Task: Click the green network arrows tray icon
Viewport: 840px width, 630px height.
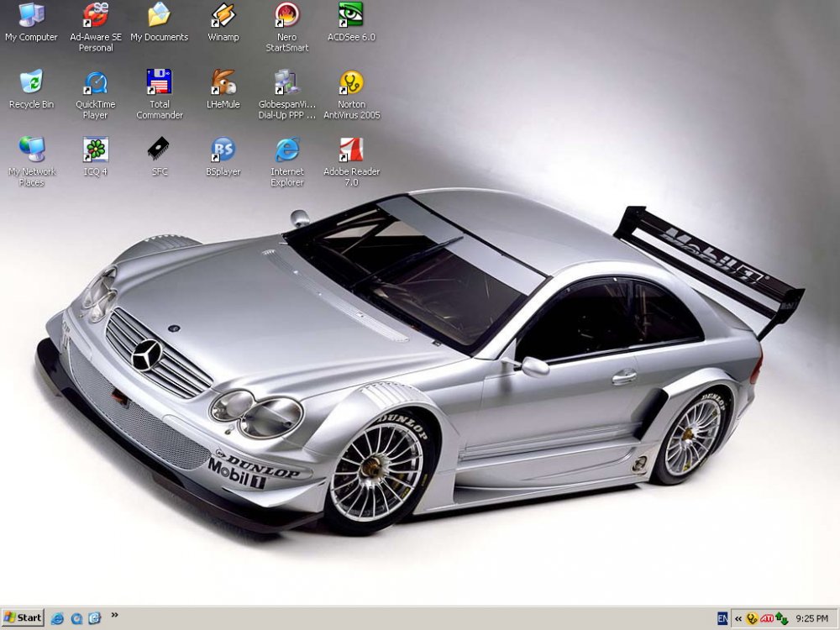Action: [x=781, y=619]
